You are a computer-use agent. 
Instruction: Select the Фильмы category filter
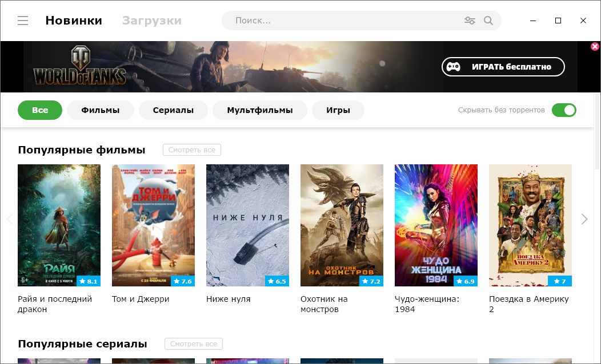pos(101,110)
